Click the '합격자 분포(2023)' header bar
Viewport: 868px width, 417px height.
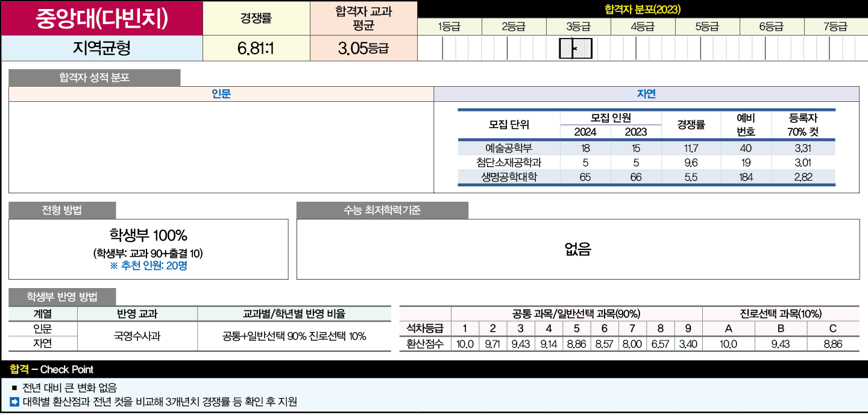(x=643, y=10)
